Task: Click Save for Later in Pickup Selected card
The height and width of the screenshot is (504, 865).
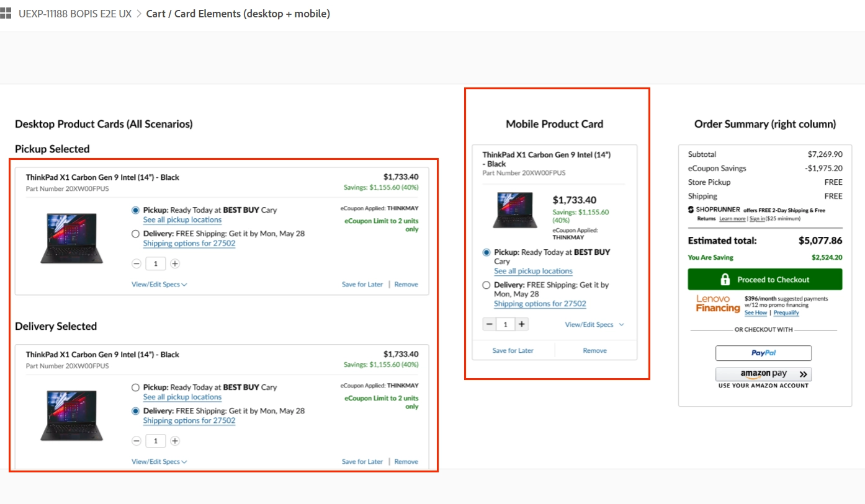Action: (x=362, y=285)
